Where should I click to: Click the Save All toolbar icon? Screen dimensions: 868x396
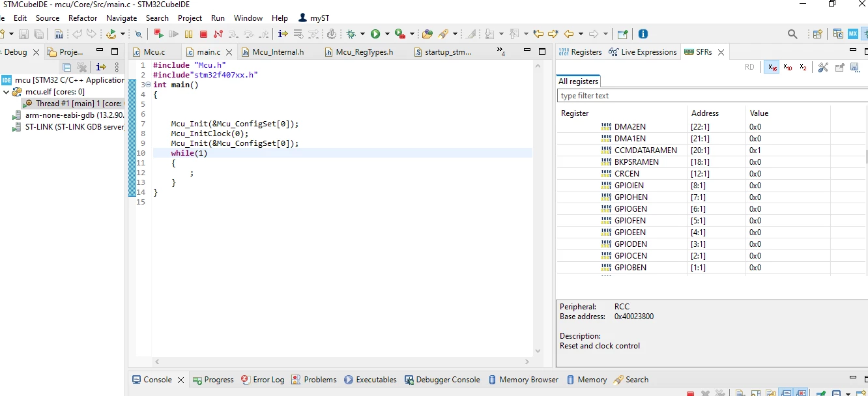38,34
